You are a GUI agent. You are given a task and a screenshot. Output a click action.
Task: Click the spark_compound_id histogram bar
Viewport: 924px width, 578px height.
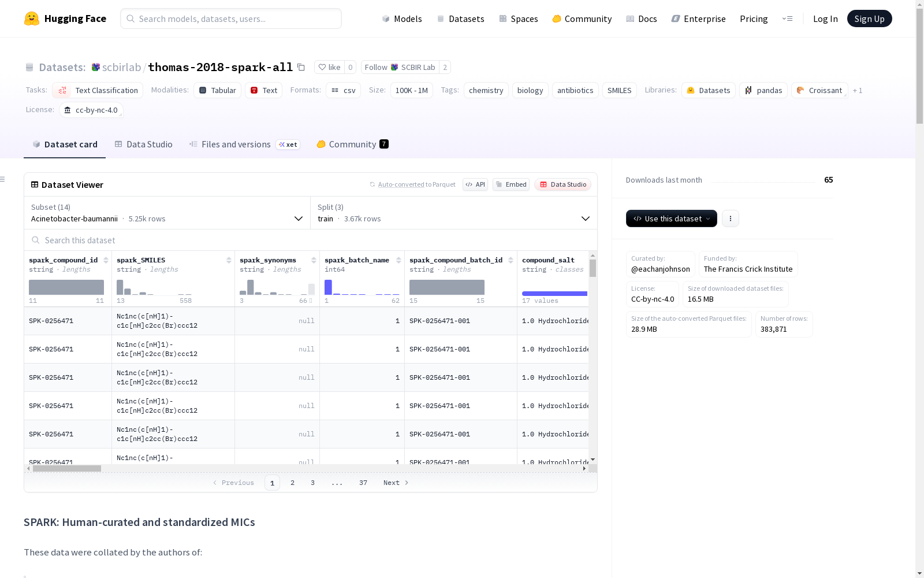tap(66, 287)
